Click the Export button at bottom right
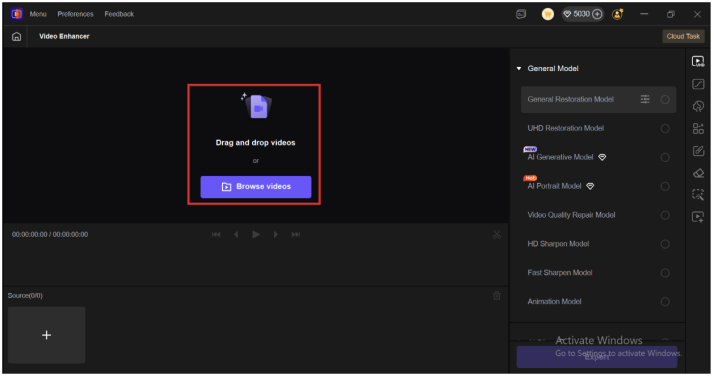This screenshot has width=714, height=376. [x=597, y=357]
